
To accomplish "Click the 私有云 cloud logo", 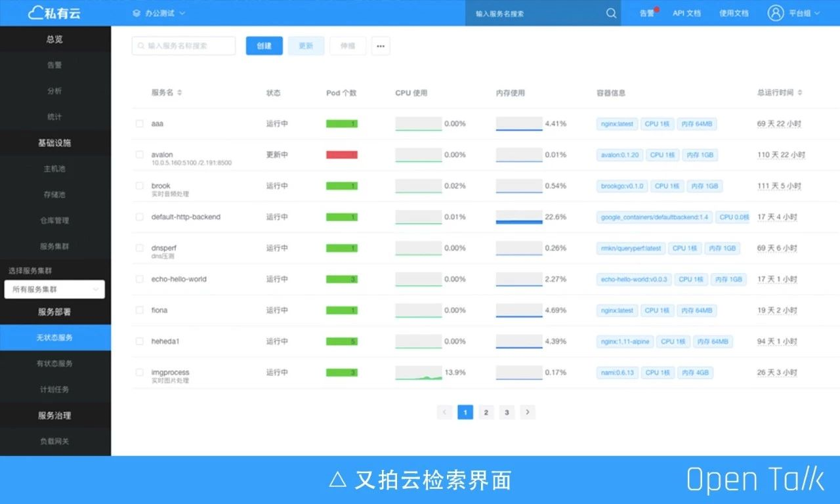I will [54, 13].
